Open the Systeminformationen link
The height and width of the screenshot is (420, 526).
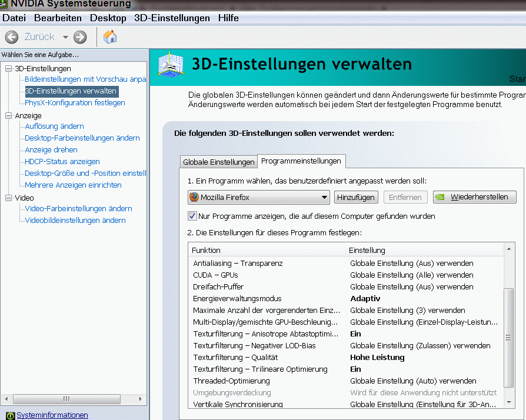(52, 415)
